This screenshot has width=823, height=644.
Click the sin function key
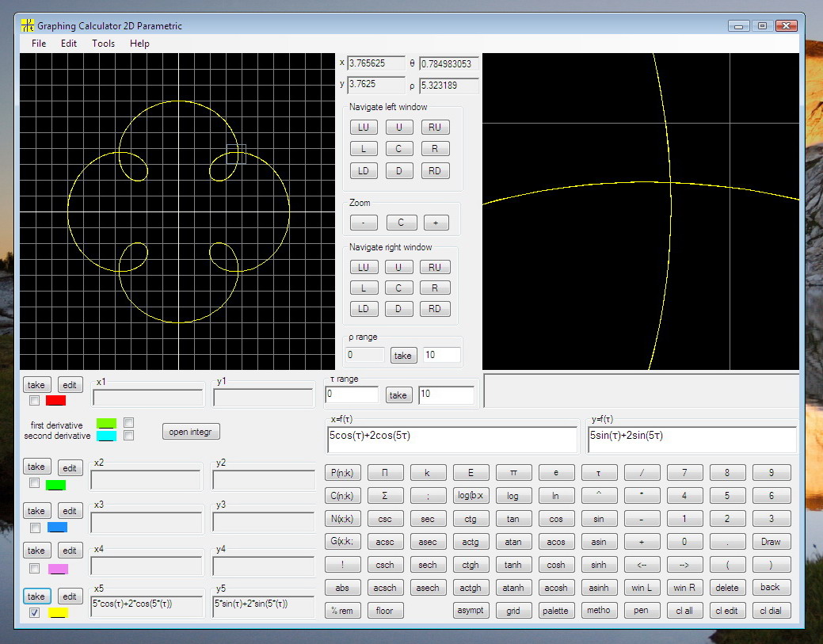pos(599,519)
